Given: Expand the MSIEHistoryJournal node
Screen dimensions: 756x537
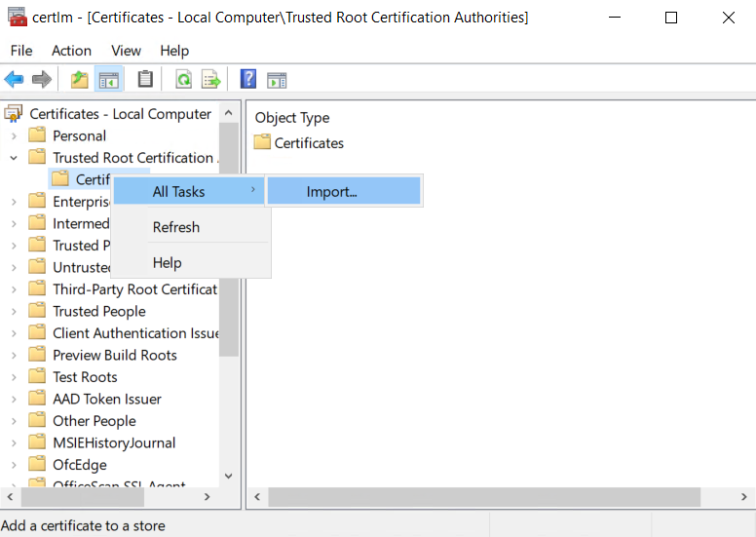Looking at the screenshot, I should 14,442.
